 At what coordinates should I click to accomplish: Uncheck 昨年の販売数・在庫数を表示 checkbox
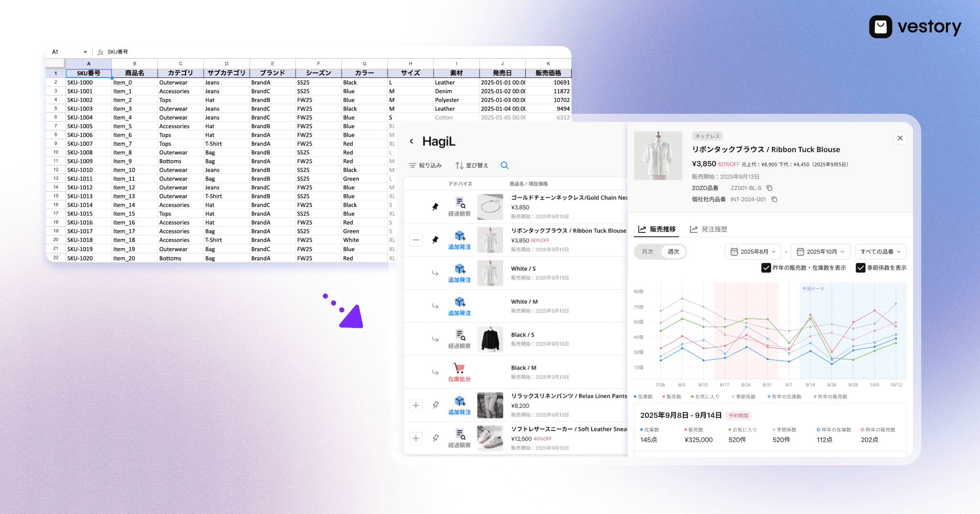(766, 268)
